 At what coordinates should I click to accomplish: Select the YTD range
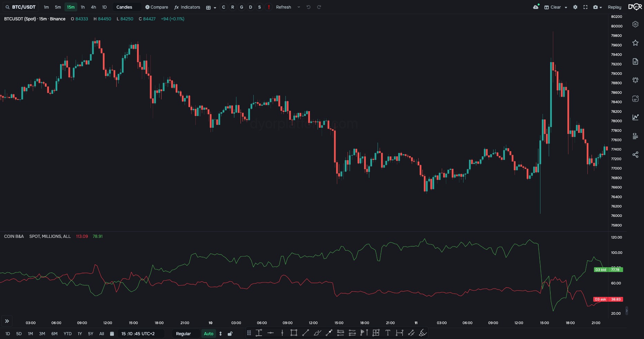(68, 334)
